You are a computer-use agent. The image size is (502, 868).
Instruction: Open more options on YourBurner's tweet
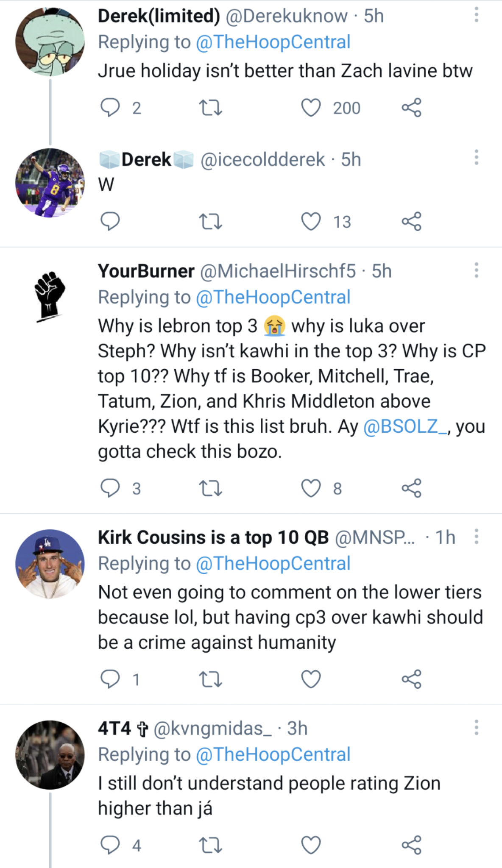pyautogui.click(x=476, y=270)
